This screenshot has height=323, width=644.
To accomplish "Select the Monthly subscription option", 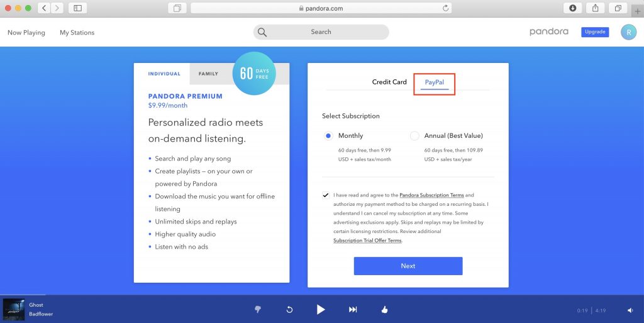I will tap(328, 135).
